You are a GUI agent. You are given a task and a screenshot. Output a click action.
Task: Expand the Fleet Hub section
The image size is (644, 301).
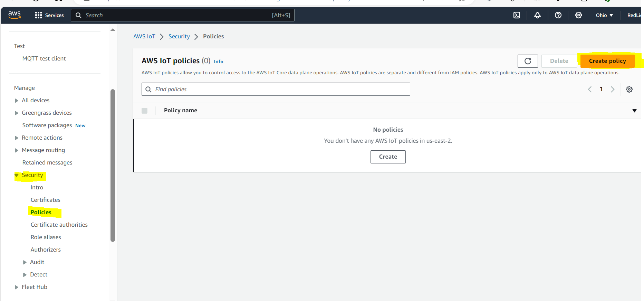point(16,287)
